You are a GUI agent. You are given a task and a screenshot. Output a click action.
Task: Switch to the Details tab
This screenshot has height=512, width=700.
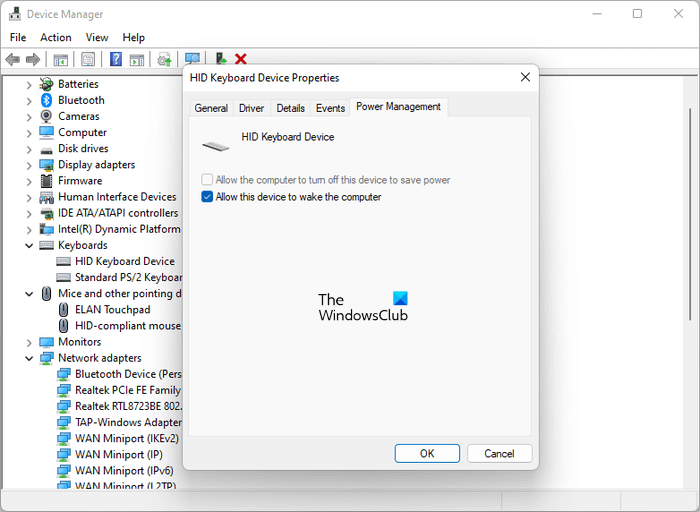290,108
